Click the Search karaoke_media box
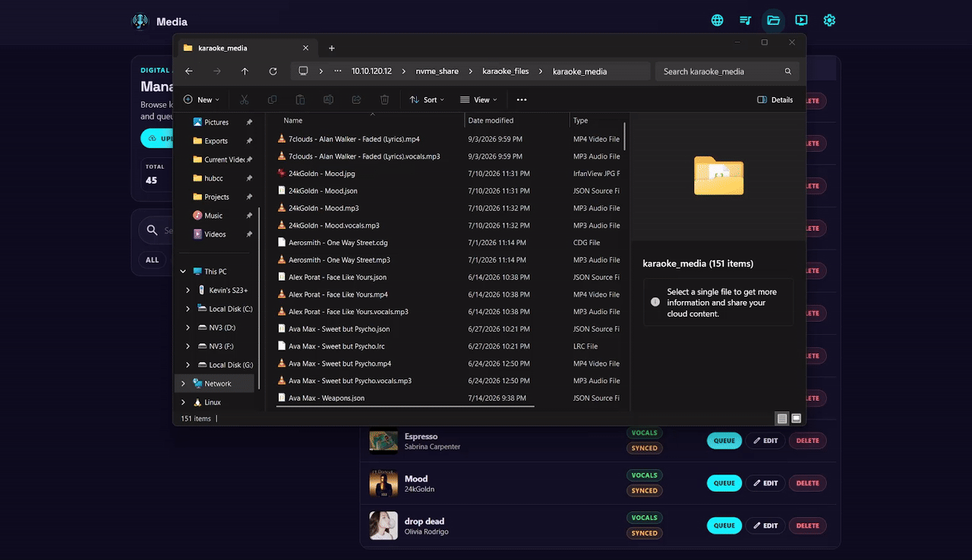 click(727, 71)
